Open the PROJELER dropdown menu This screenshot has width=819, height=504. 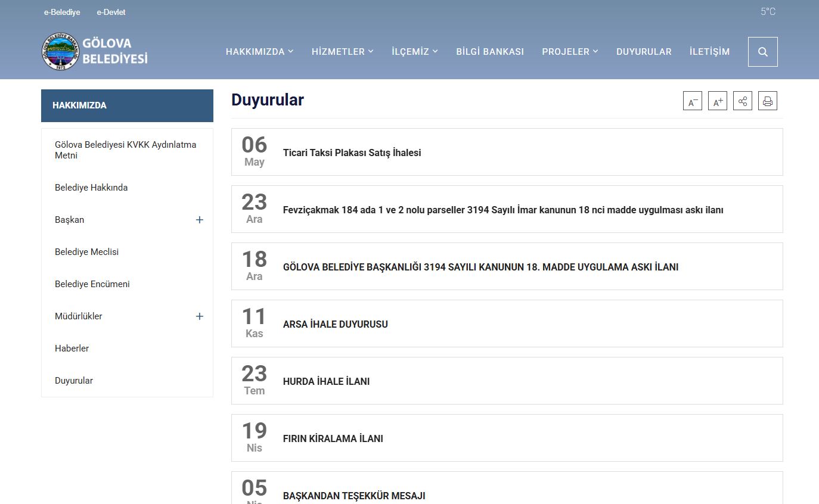click(570, 52)
